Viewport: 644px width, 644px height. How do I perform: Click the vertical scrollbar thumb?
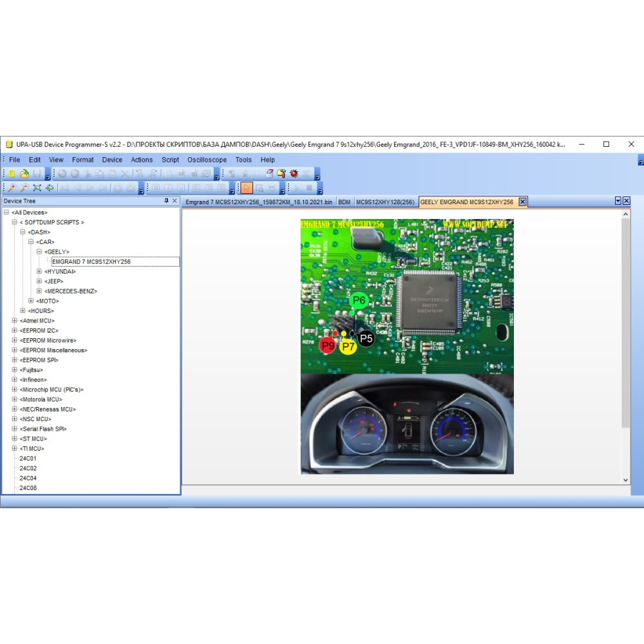pyautogui.click(x=625, y=323)
